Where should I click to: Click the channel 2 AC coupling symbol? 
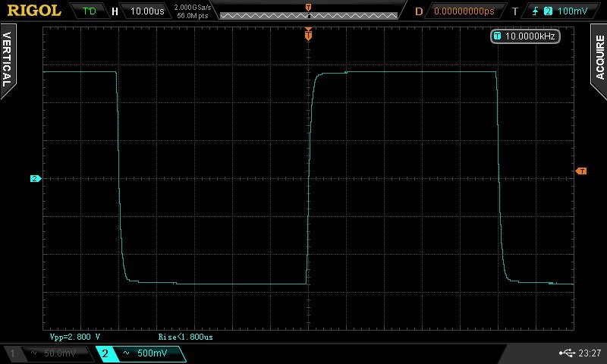[x=126, y=353]
